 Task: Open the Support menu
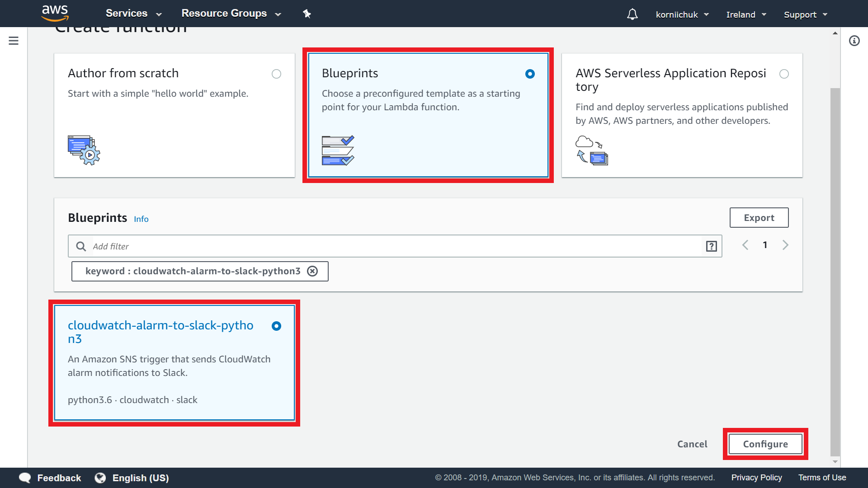click(x=805, y=14)
